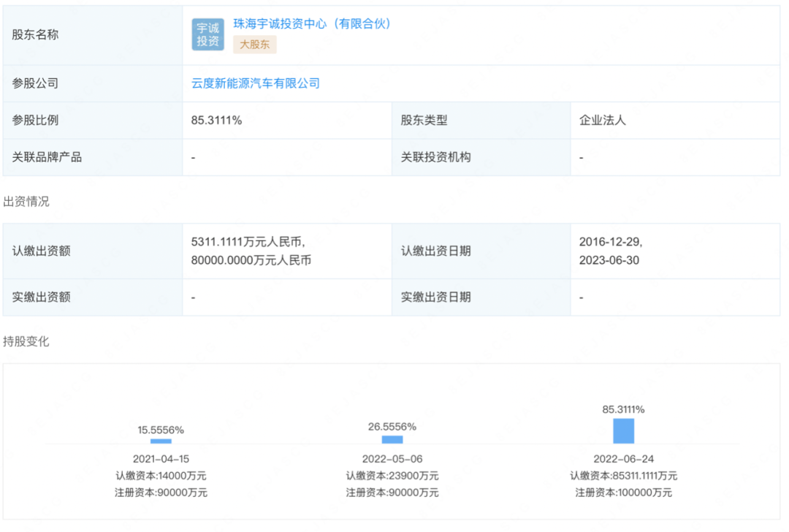Viewport: 789px width, 532px height.
Task: Click the 85.3111% chart bar
Action: [623, 431]
